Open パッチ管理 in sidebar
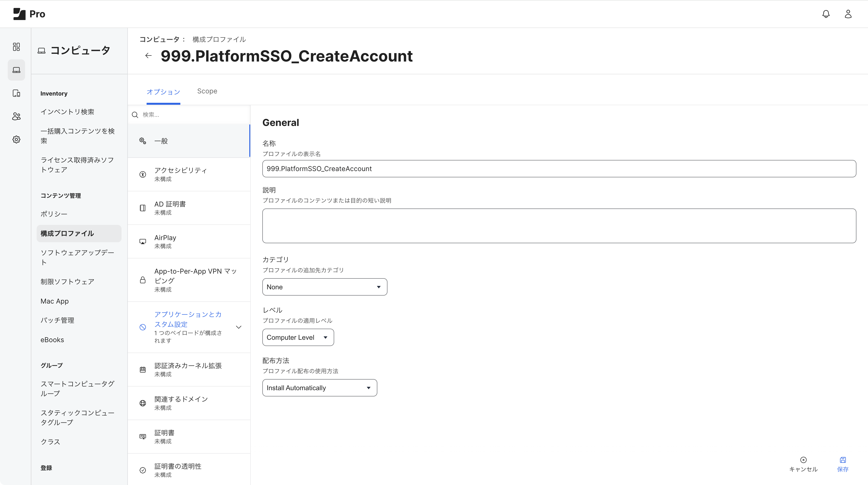Image resolution: width=868 pixels, height=485 pixels. coord(57,320)
